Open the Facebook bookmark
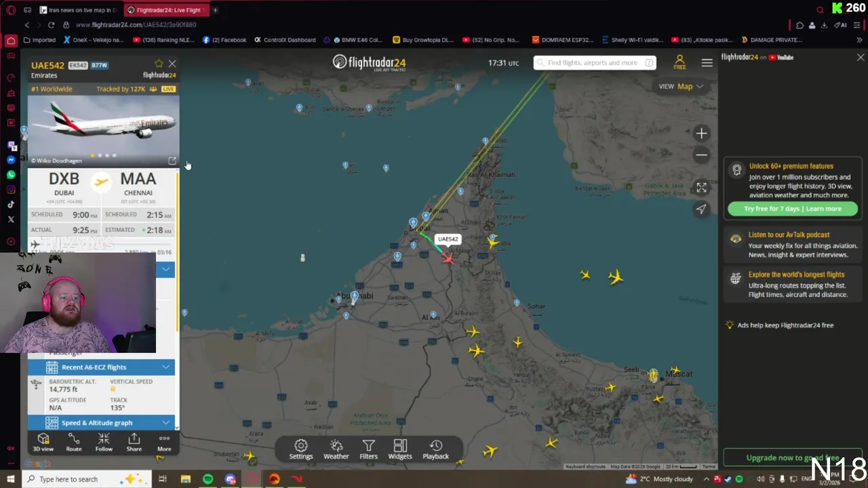Screen dimensions: 868x488 (x=224, y=40)
